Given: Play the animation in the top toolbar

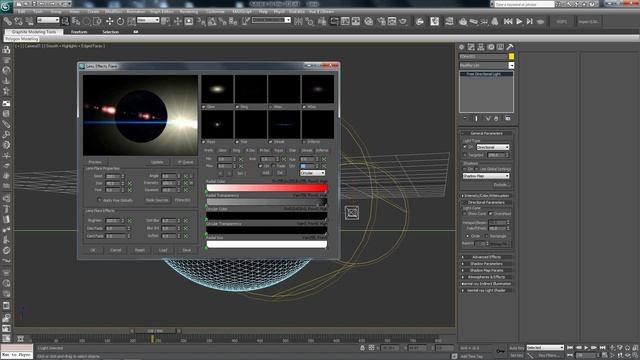Looking at the screenshot, I should (x=519, y=21).
